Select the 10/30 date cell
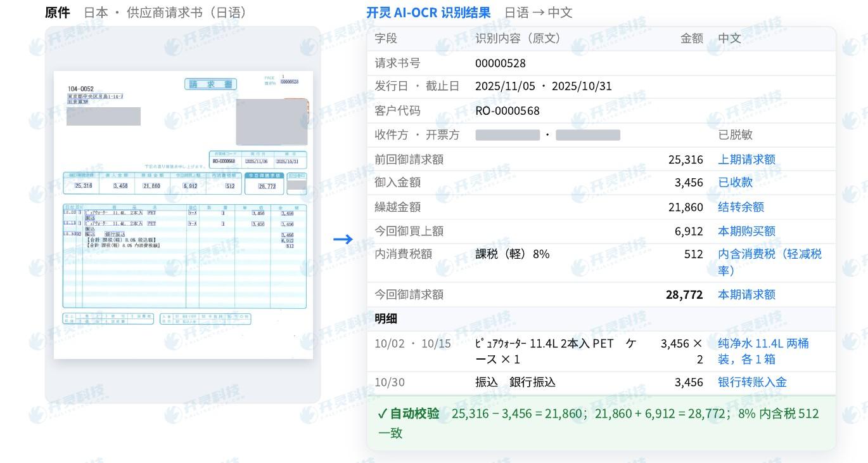Image resolution: width=868 pixels, height=463 pixels. pos(390,382)
